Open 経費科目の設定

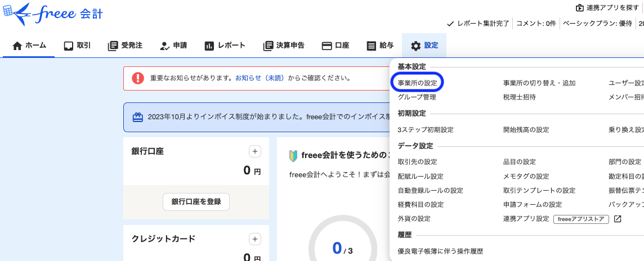(421, 204)
